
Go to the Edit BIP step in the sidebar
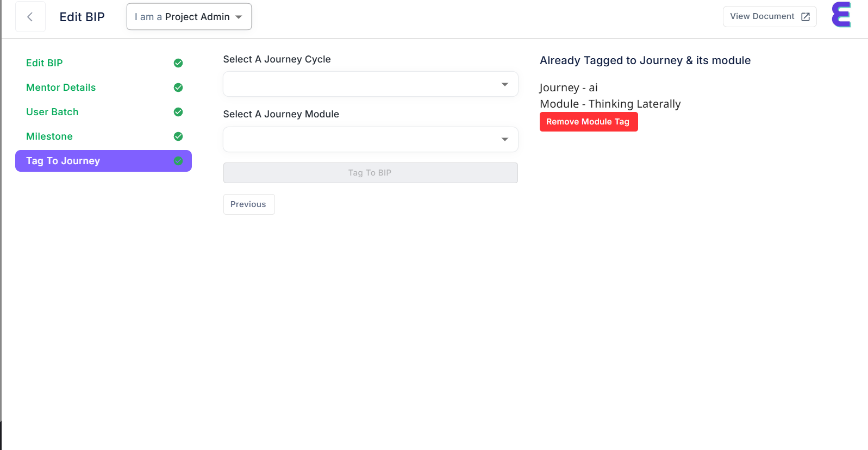pos(45,63)
